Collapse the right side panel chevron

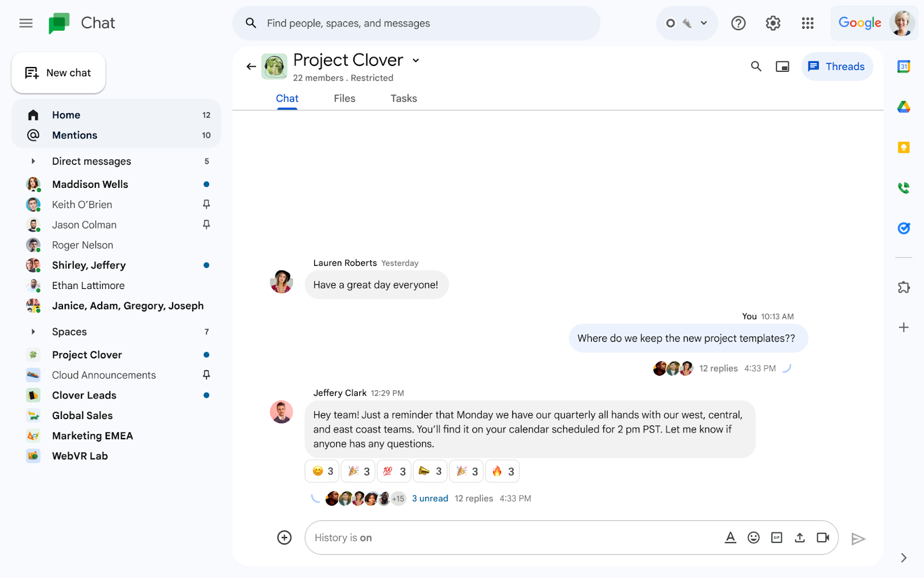point(904,558)
